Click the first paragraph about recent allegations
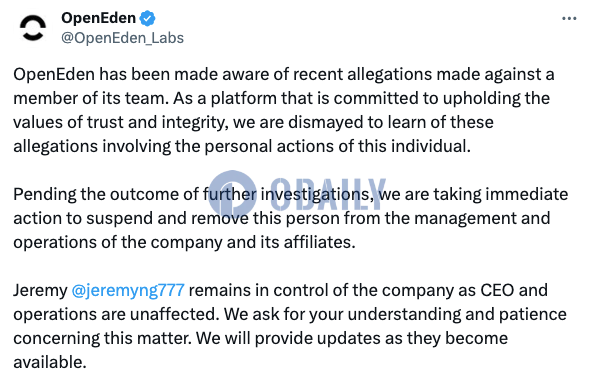Image resolution: width=594 pixels, height=390 pixels. 284,110
